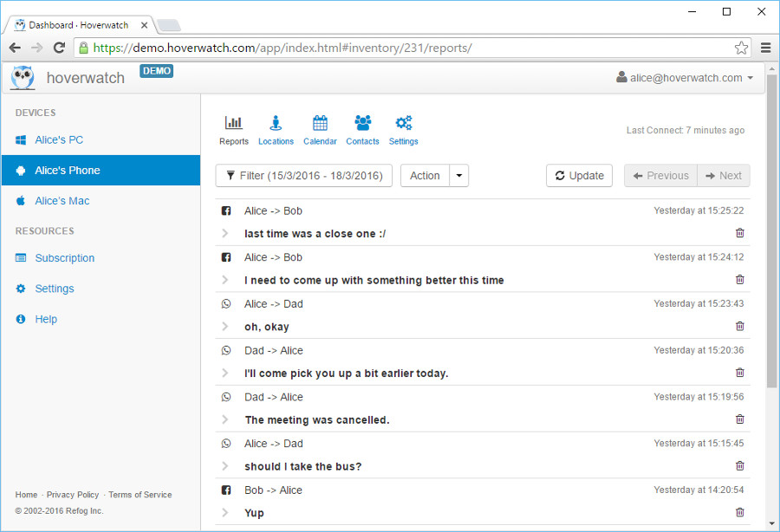Open the Privacy Policy link
The image size is (780, 532).
pos(73,495)
